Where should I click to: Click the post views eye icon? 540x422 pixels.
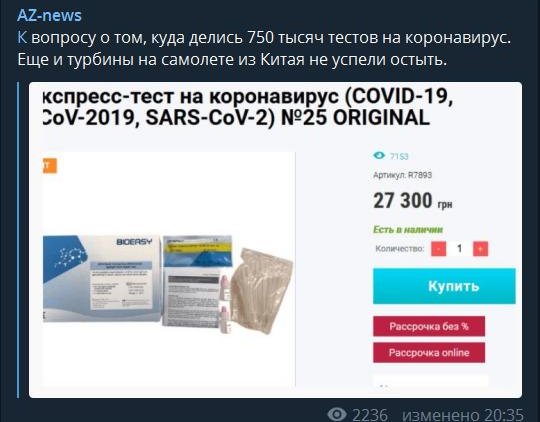click(x=336, y=414)
